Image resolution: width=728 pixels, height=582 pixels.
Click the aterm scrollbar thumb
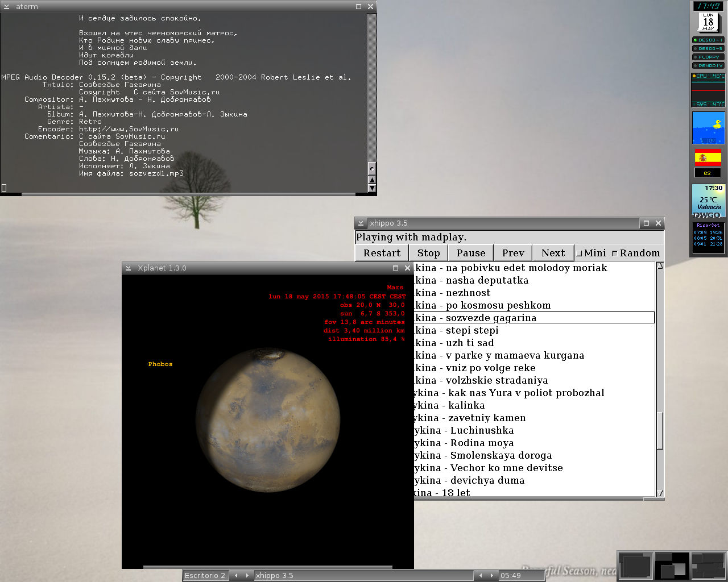372,169
